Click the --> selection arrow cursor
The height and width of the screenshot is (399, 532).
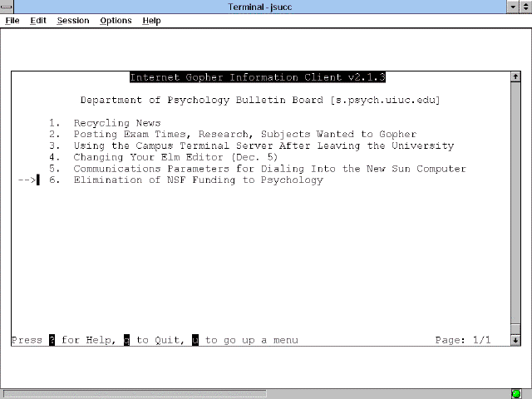click(x=27, y=180)
